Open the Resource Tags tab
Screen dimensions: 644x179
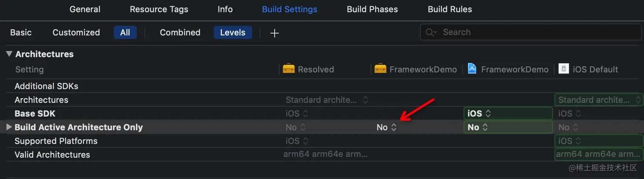[159, 9]
